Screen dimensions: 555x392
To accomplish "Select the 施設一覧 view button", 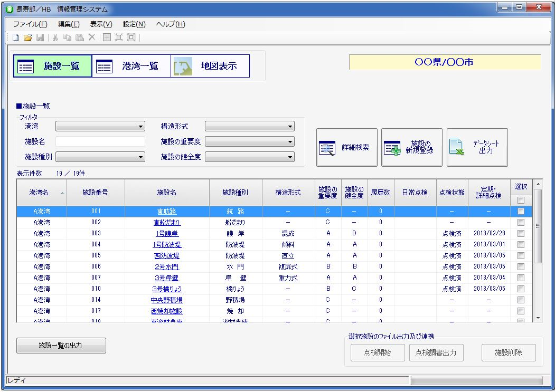I will (x=53, y=66).
